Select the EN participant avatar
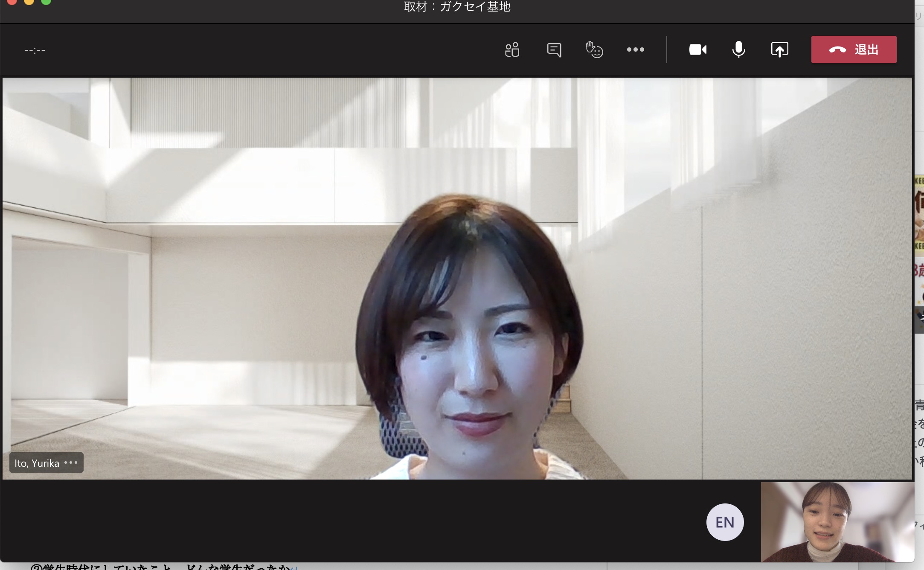924x570 pixels. pos(725,522)
